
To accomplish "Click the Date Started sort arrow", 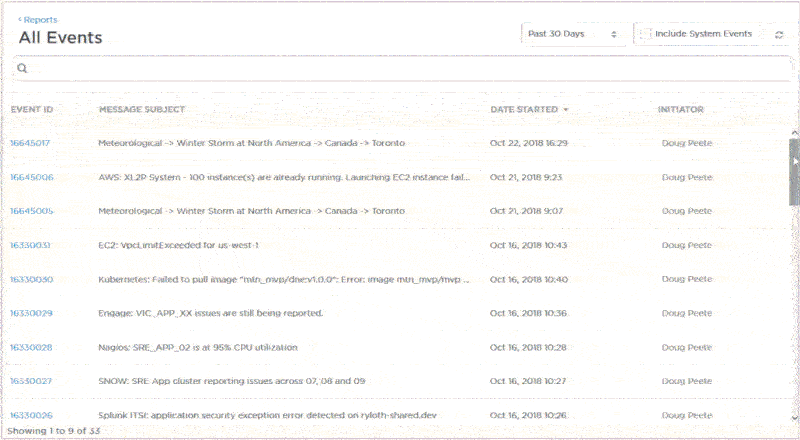I will [566, 109].
